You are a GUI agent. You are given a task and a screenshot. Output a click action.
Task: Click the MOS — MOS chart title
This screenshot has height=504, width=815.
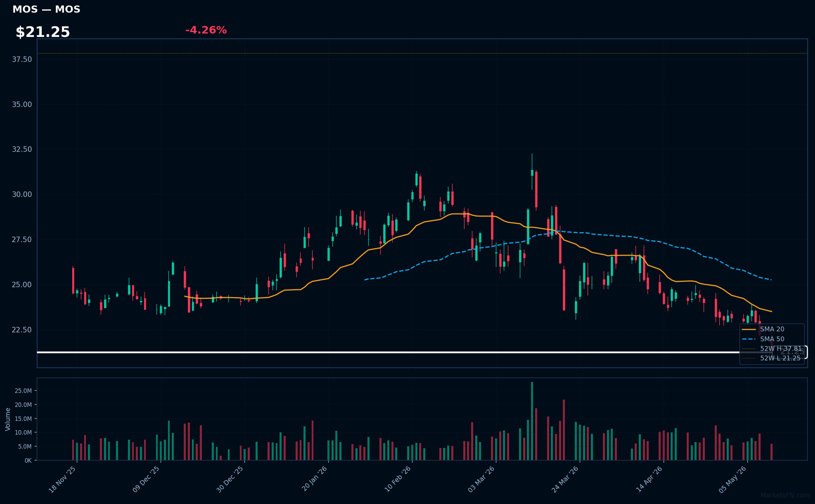click(46, 9)
